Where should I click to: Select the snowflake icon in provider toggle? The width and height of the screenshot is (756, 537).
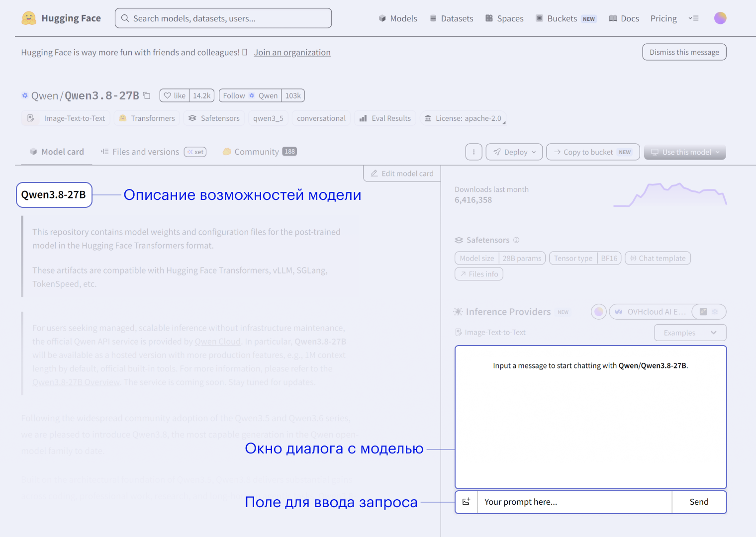tap(715, 312)
